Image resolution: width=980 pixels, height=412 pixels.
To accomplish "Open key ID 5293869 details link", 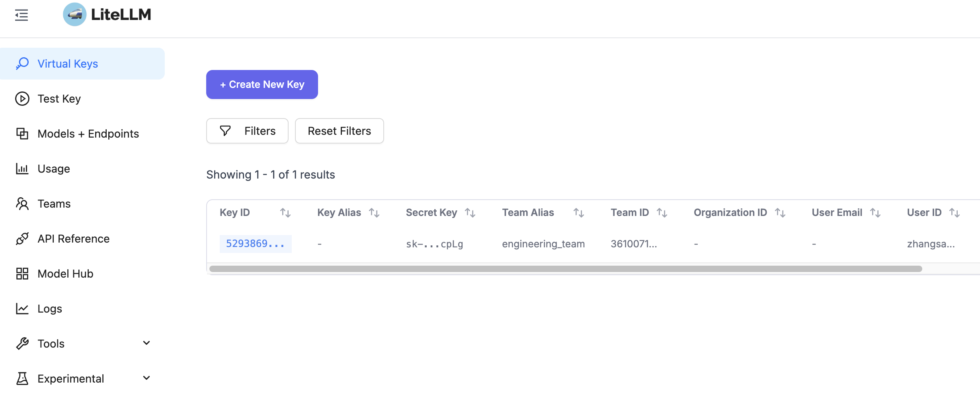I will pos(255,244).
